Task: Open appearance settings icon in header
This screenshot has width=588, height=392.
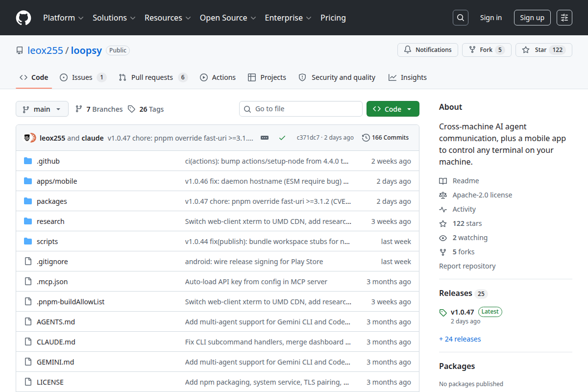Action: [x=564, y=18]
